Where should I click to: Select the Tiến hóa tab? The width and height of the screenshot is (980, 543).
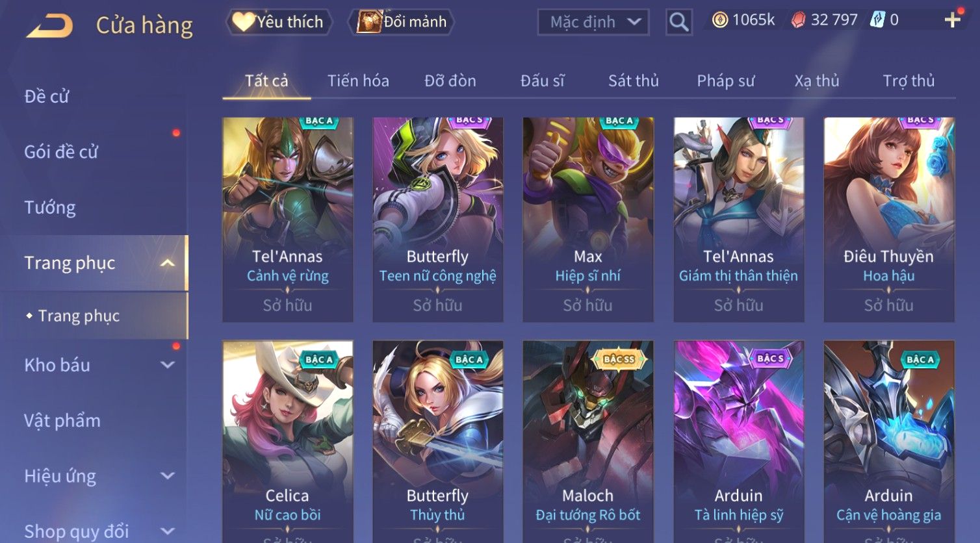pos(358,81)
